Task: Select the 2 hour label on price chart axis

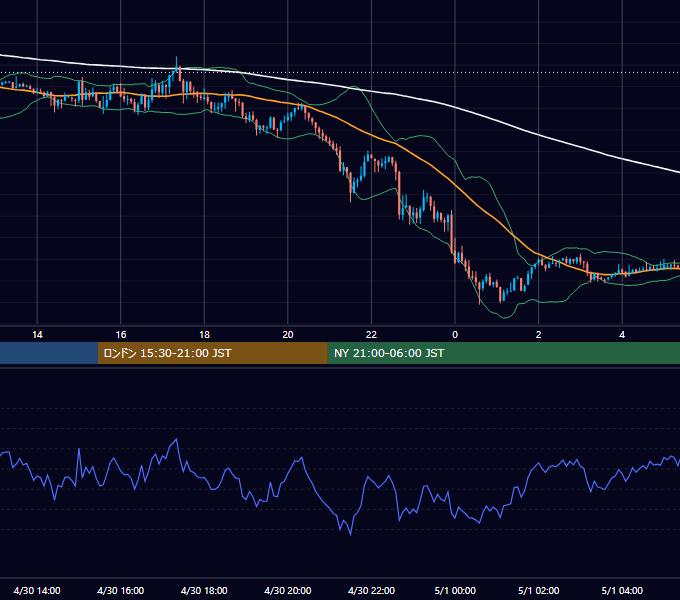Action: pos(539,335)
